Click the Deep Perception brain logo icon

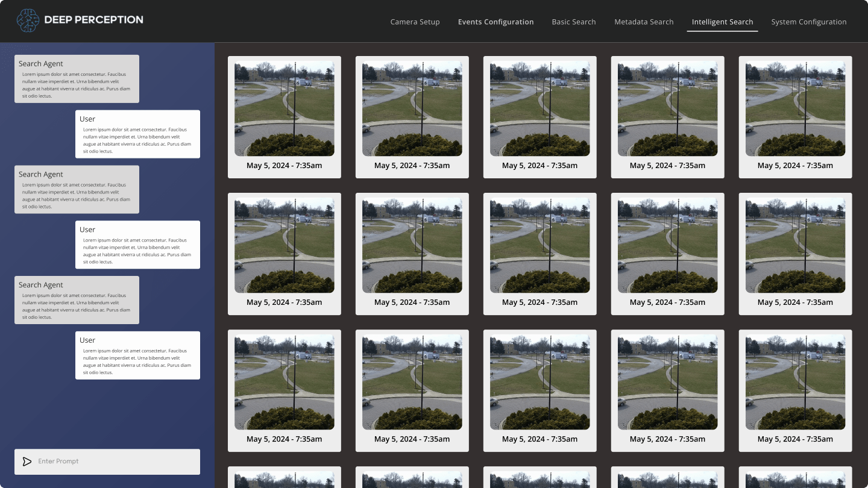pyautogui.click(x=27, y=20)
